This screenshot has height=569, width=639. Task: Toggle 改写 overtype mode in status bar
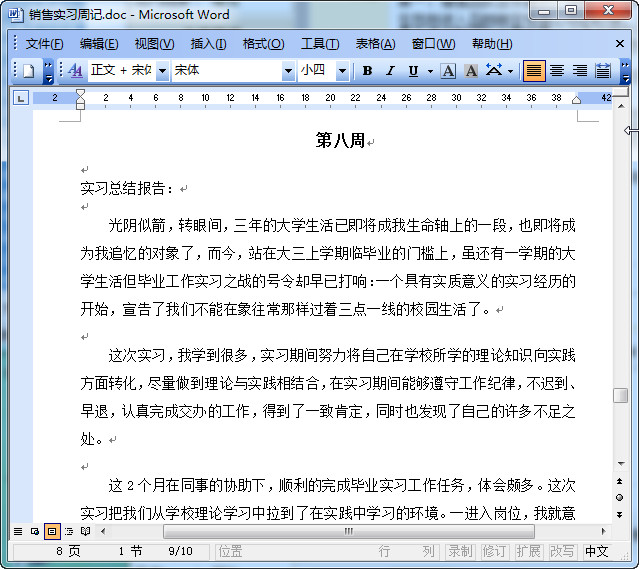pos(562,551)
